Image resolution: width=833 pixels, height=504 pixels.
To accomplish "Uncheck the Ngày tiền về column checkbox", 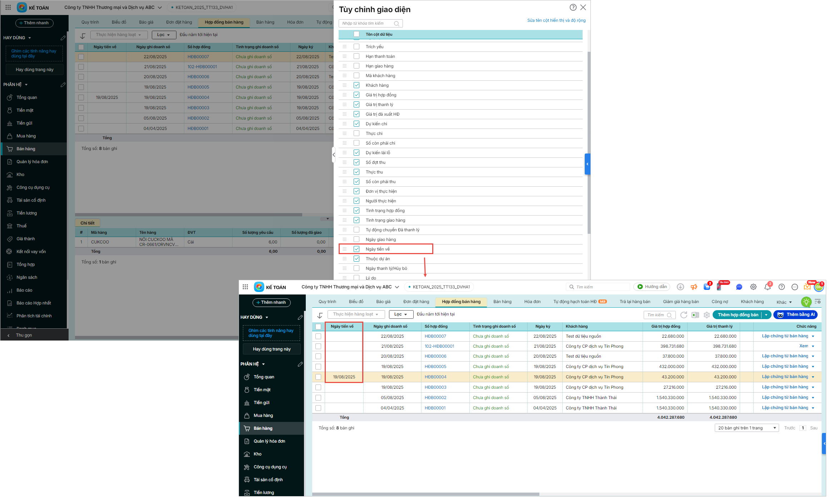I will click(x=356, y=249).
